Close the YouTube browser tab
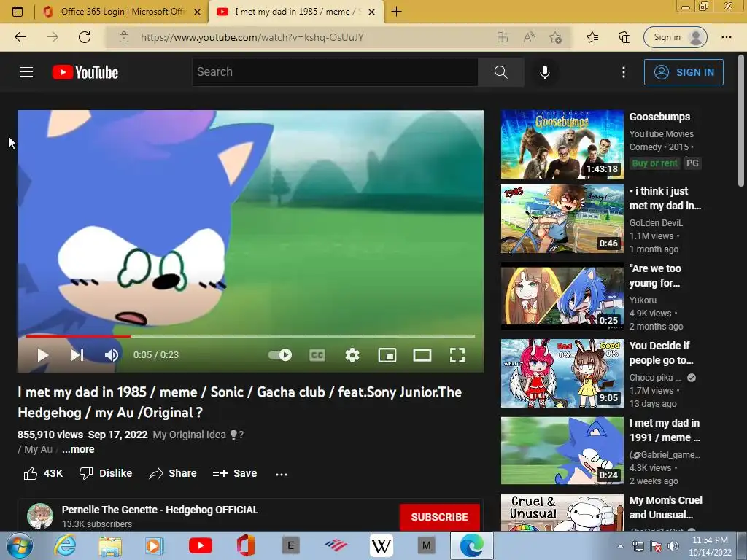This screenshot has width=747, height=560. tap(371, 12)
